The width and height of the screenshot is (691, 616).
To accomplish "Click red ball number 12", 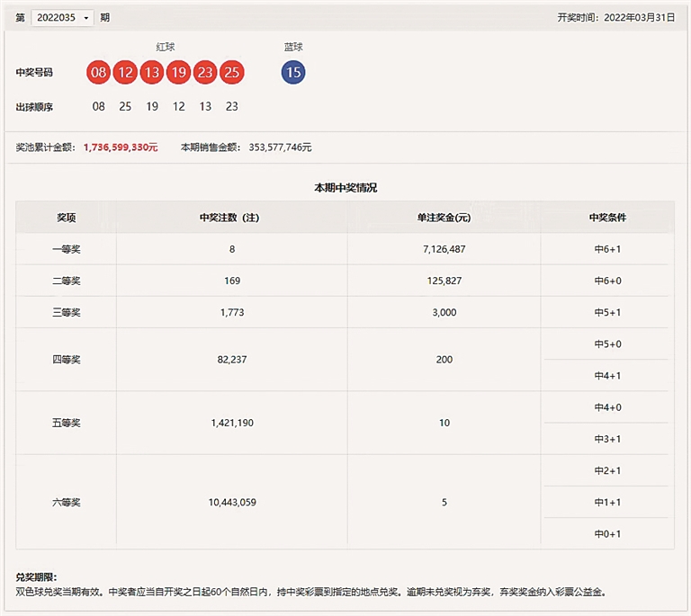I will point(125,72).
